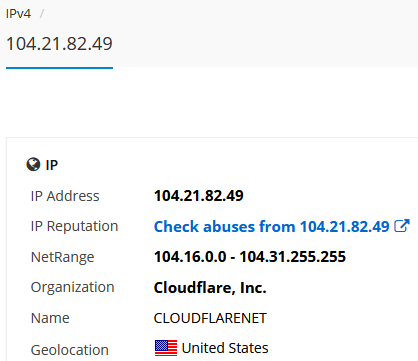Click the United States geolocation text
The height and width of the screenshot is (361, 418).
[225, 348]
